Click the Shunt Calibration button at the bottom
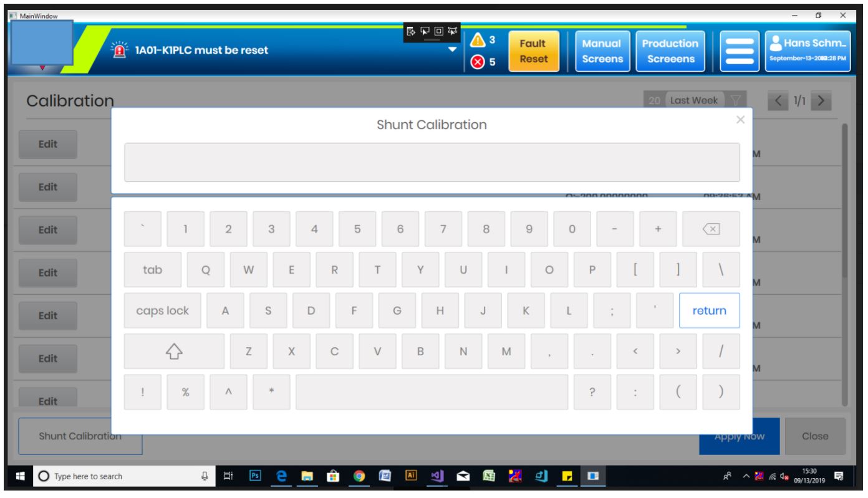The height and width of the screenshot is (498, 868). (x=80, y=436)
